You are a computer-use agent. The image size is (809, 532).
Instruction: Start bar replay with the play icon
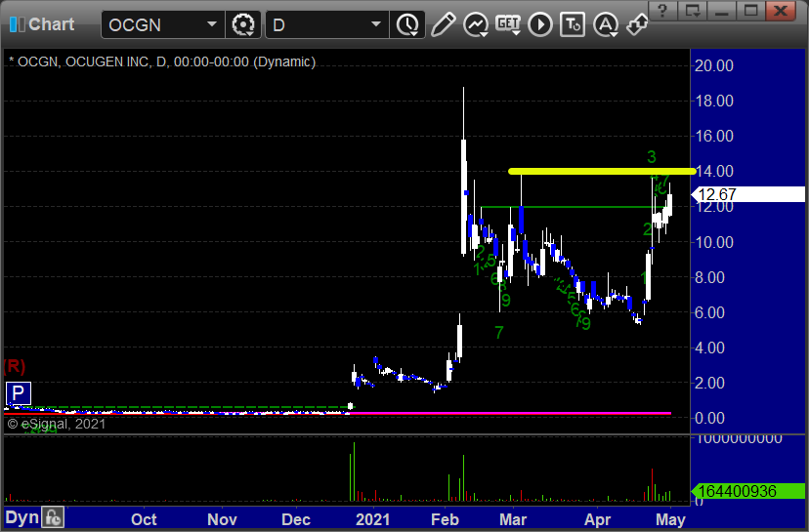pos(540,24)
